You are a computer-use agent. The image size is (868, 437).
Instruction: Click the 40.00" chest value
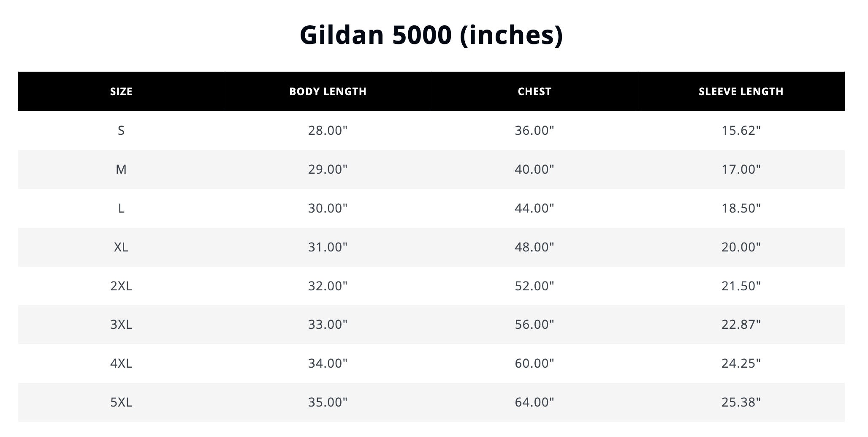pos(534,169)
